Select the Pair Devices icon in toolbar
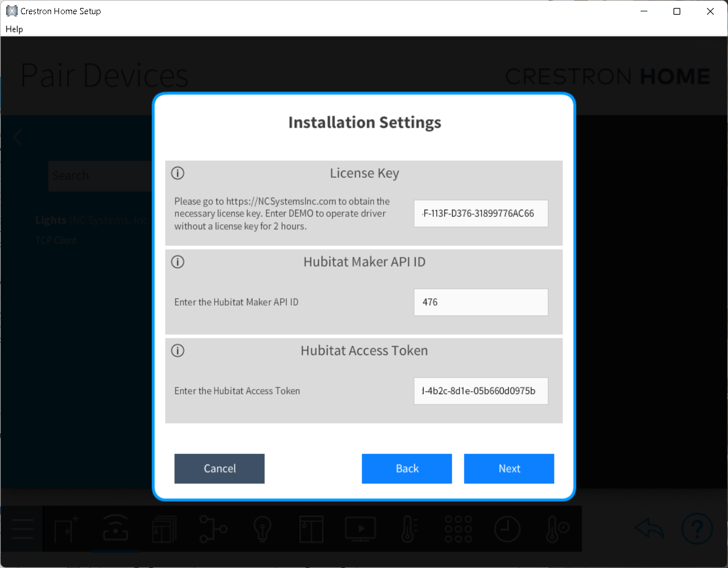This screenshot has width=728, height=568. 115,529
